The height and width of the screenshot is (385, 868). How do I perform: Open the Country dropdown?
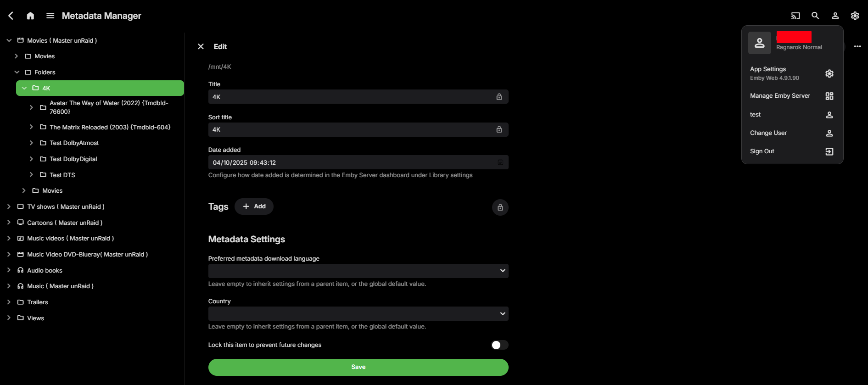pyautogui.click(x=358, y=314)
